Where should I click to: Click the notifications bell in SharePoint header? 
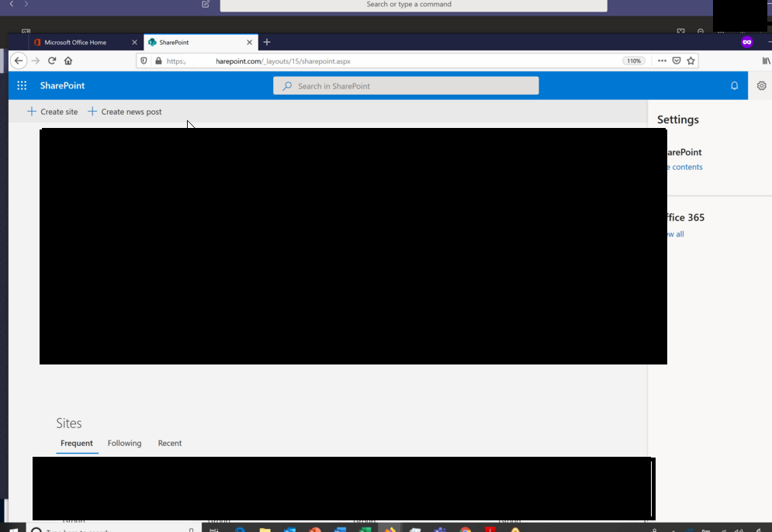coord(734,85)
